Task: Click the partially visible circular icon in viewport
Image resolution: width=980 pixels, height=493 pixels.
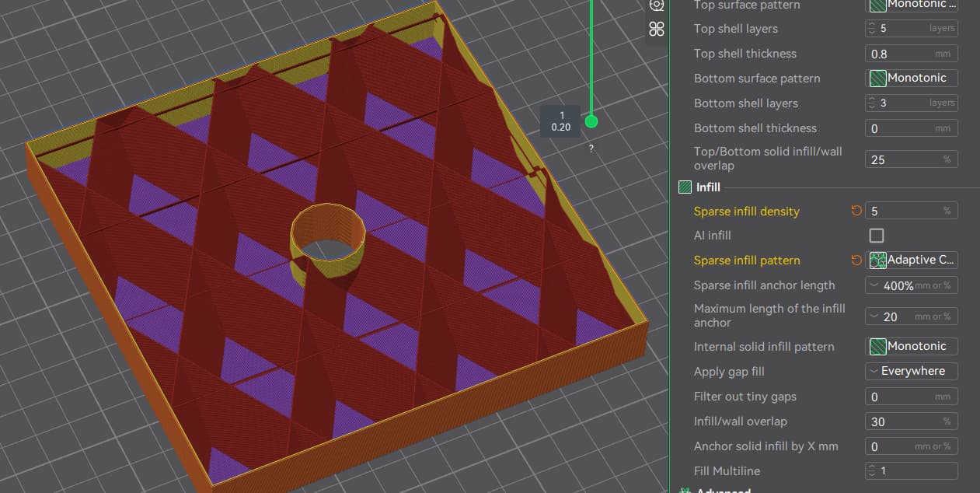Action: pyautogui.click(x=657, y=5)
